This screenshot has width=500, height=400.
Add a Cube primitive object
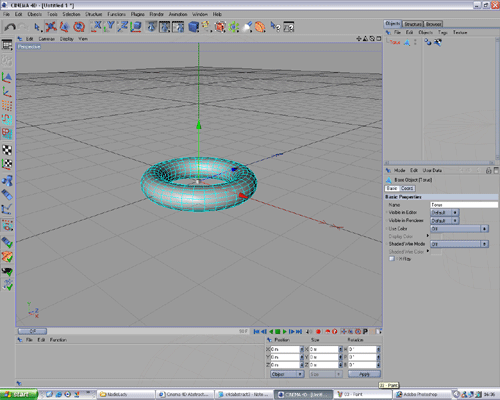click(x=193, y=27)
